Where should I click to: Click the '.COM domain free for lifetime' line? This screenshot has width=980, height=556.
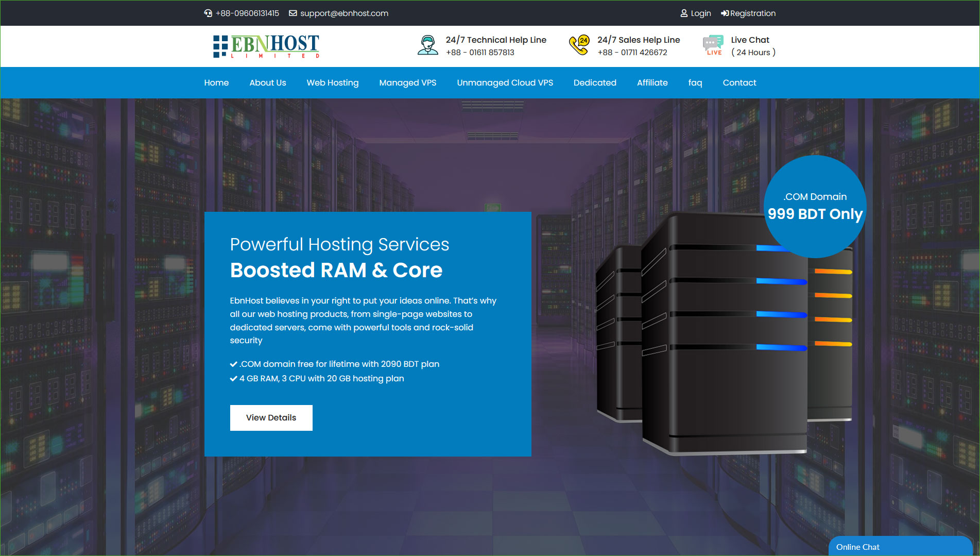point(335,364)
